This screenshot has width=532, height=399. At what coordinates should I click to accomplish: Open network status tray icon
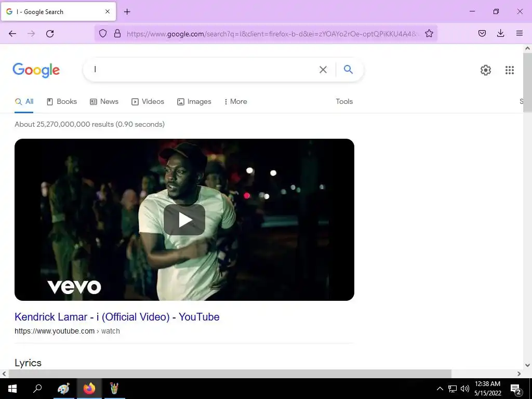(453, 389)
